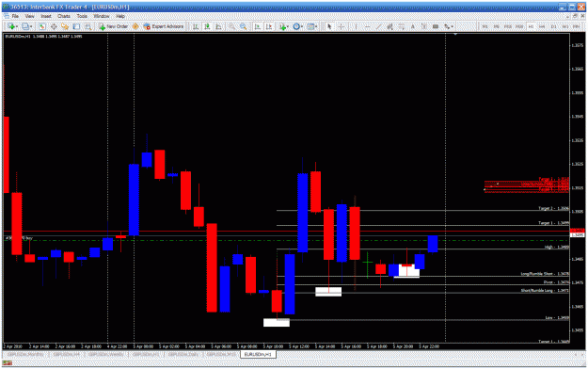588x369 pixels.
Task: Switch to the EURUSDm,H1 chart tab
Action: click(x=258, y=354)
